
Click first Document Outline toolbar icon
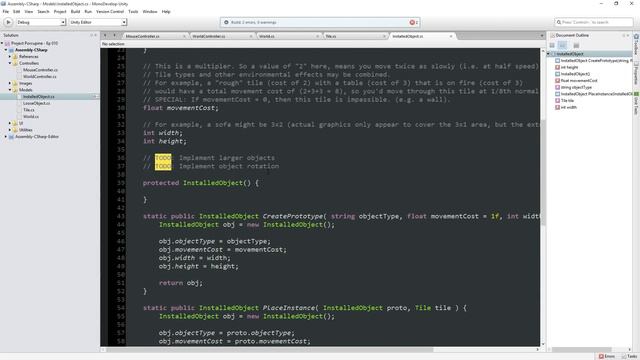552,45
